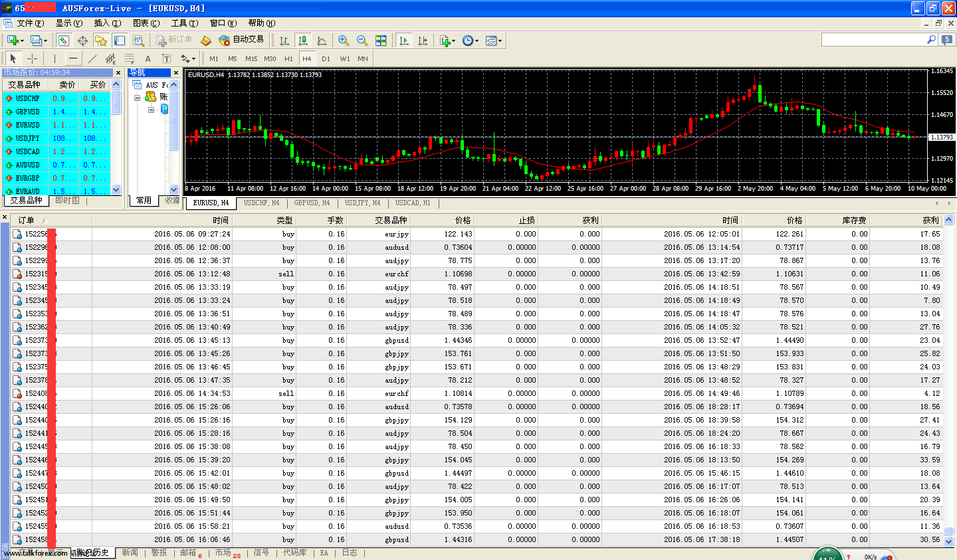Select trendline drawing tool

click(92, 58)
